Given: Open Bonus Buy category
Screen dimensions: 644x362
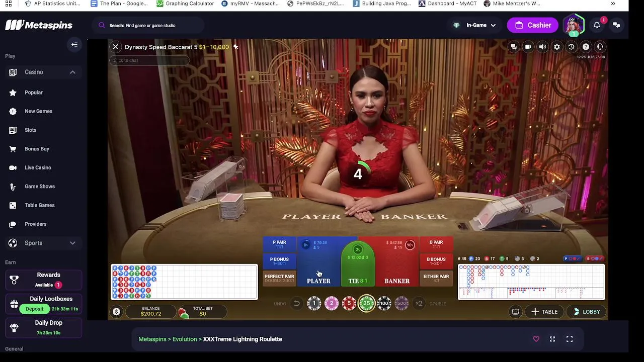Looking at the screenshot, I should pos(37,149).
